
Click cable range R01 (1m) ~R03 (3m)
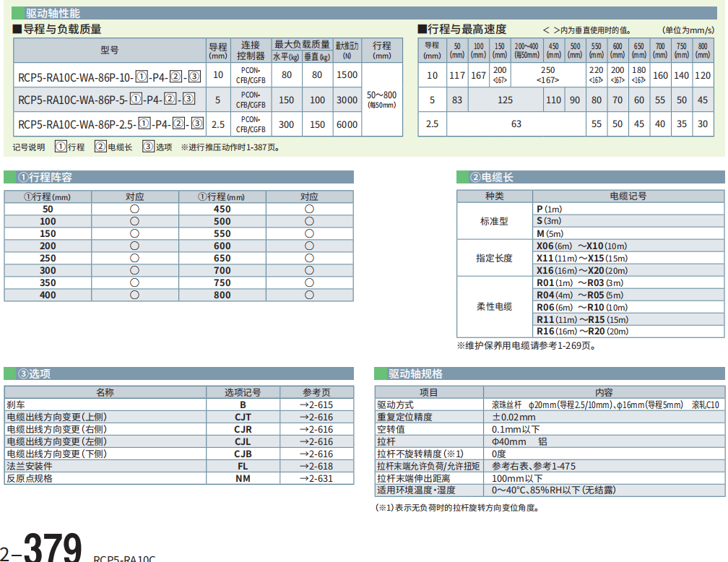pyautogui.click(x=580, y=283)
